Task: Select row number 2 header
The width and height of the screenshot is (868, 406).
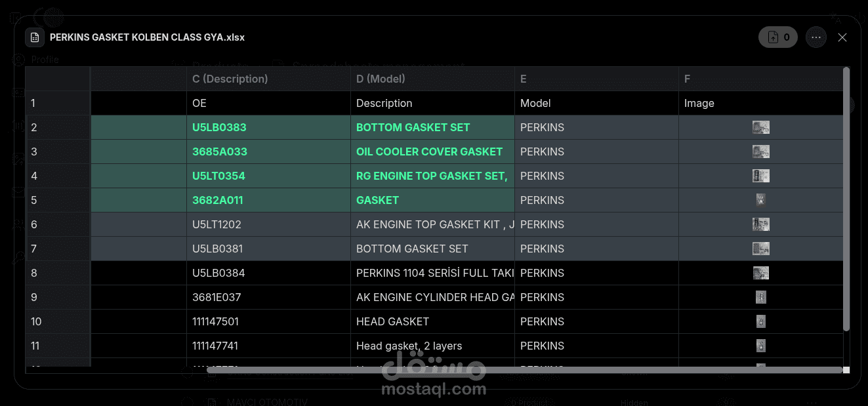Action: click(x=58, y=127)
